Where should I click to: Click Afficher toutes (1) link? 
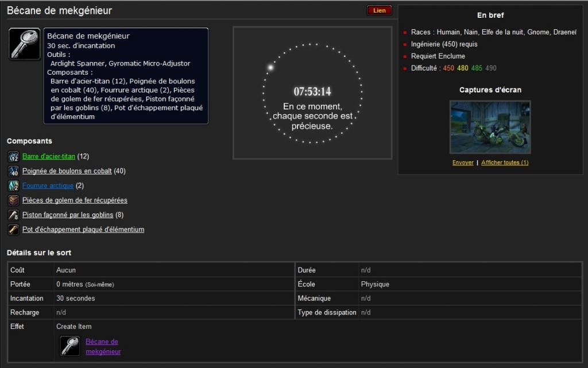point(505,162)
